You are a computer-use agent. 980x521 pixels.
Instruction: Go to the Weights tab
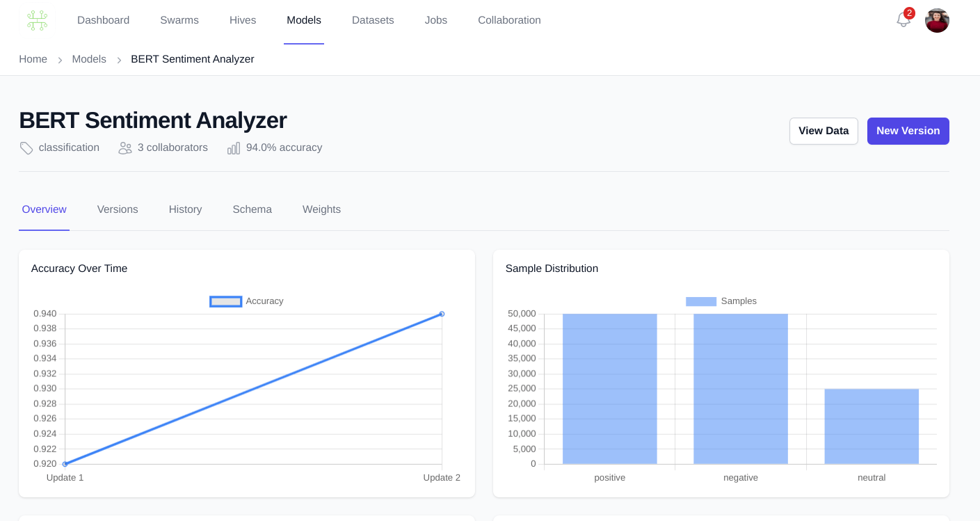[321, 209]
